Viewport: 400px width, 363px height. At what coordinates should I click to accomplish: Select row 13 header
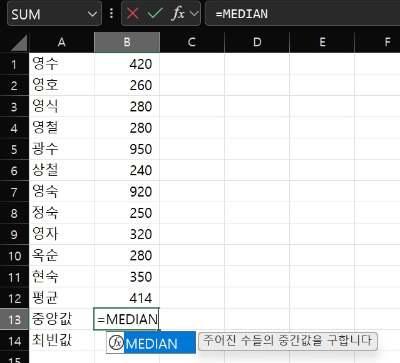coord(14,320)
